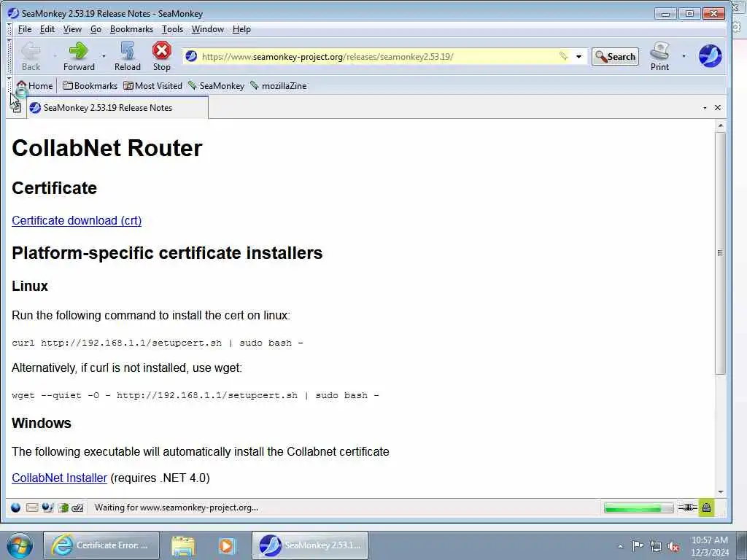Open Browser component from status bar
This screenshot has height=560, width=747.
16,507
